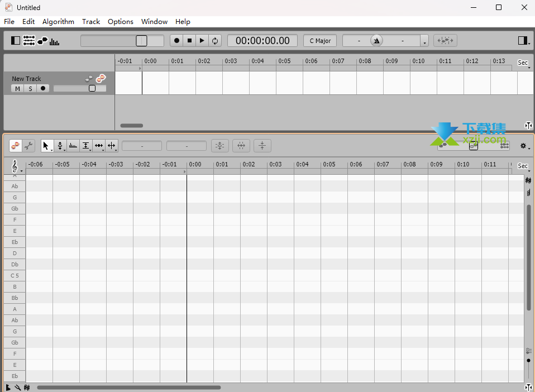
Task: Click 0:04 in the track ruler
Action: [257, 61]
